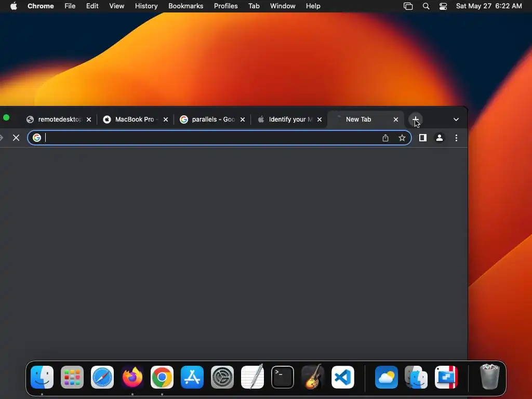Close the MacBook Pro tab
Viewport: 532px width, 399px height.
coord(166,119)
